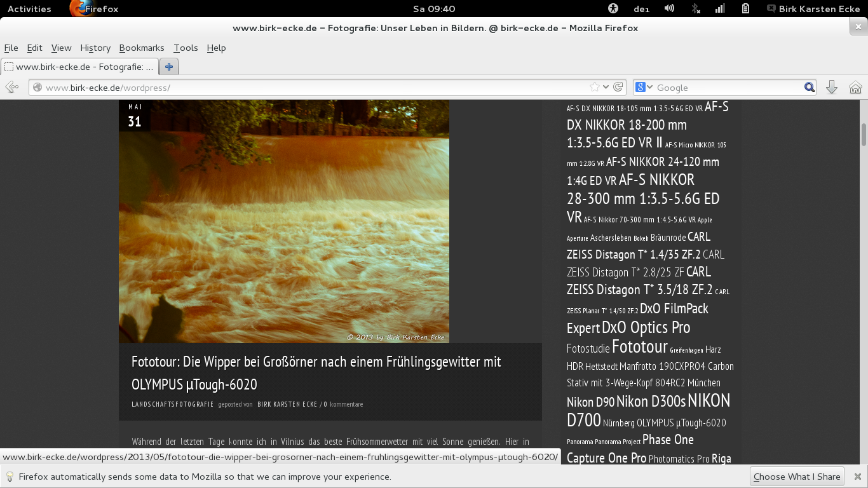
Task: Open the orange river photo thumbnail
Action: (284, 221)
